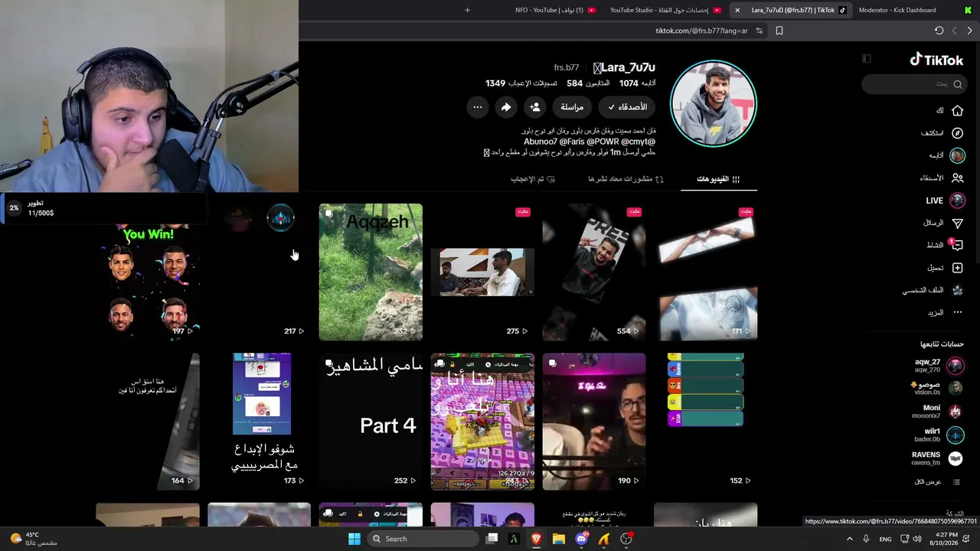The image size is (980, 551).
Task: Click the Message (مراسلة) button
Action: click(x=572, y=107)
